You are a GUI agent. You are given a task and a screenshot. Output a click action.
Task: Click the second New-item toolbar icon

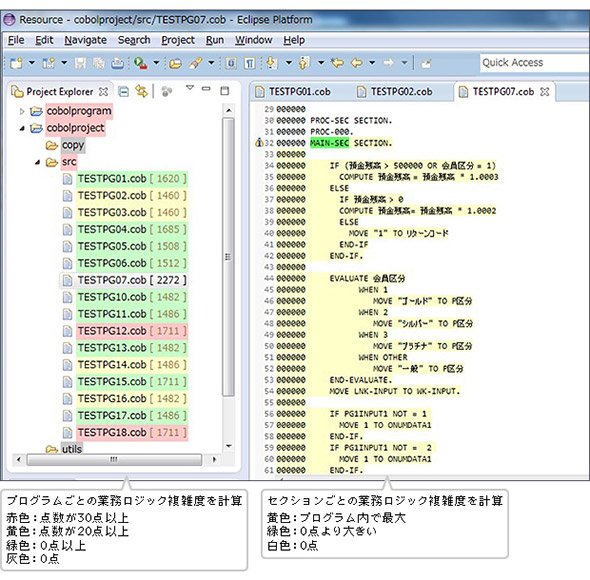click(49, 63)
